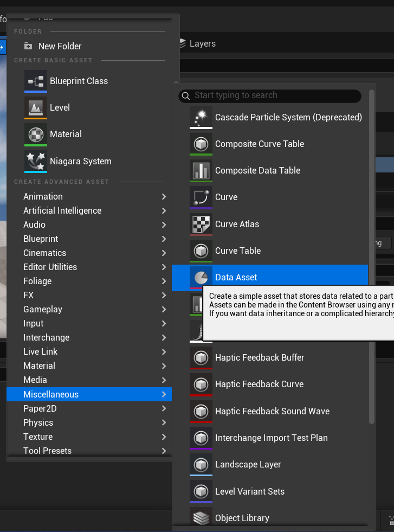Screen dimensions: 394x532
Task: Click the Interchange Import Test Plan icon
Action: coord(201,438)
